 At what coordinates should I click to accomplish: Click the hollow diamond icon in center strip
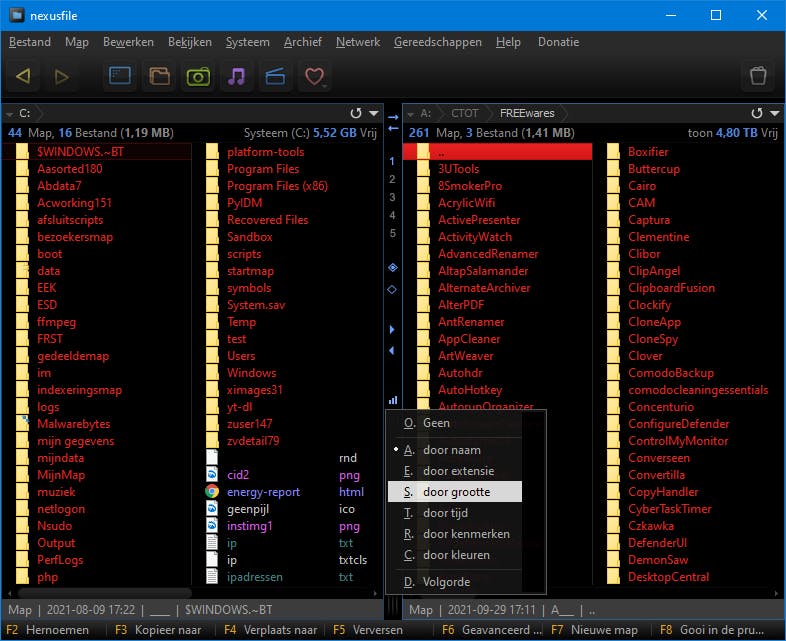point(392,289)
